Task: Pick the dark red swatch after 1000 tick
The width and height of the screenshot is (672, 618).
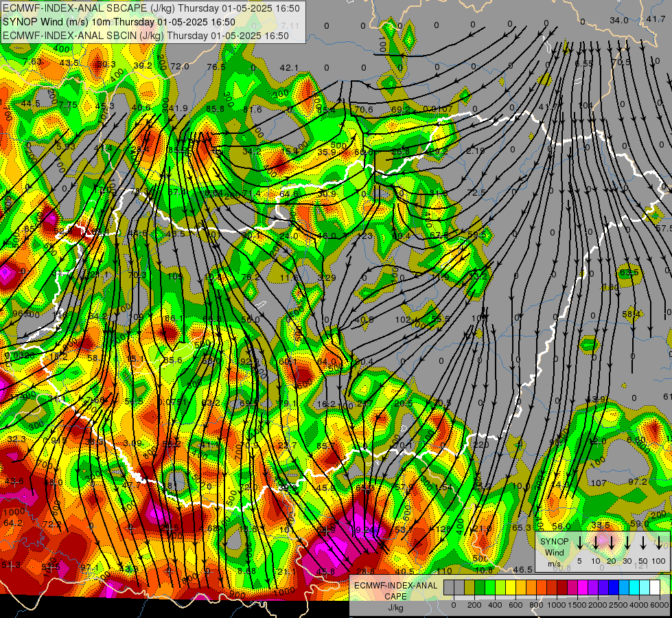Action: tap(562, 587)
